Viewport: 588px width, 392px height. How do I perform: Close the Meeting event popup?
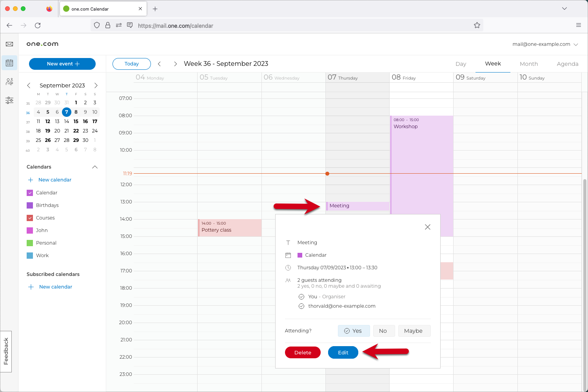click(427, 227)
